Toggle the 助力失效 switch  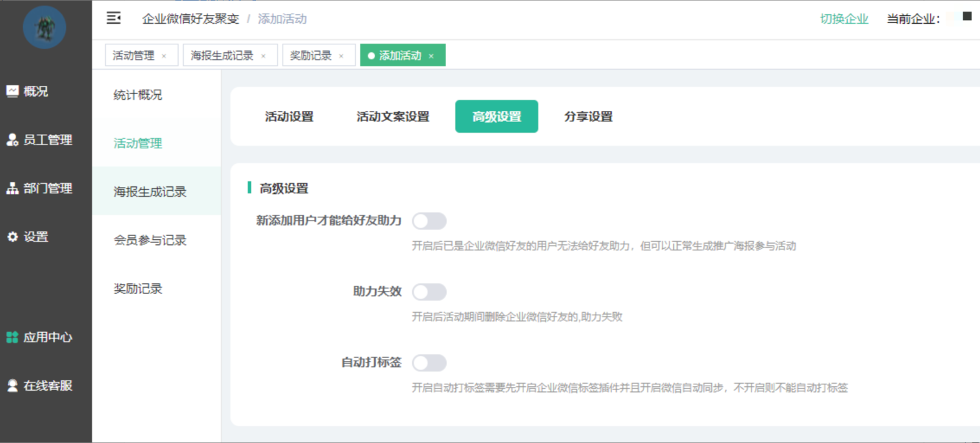click(429, 292)
